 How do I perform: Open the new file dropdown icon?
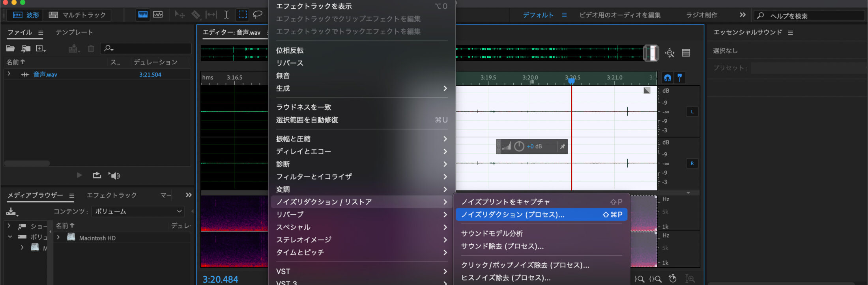(41, 49)
